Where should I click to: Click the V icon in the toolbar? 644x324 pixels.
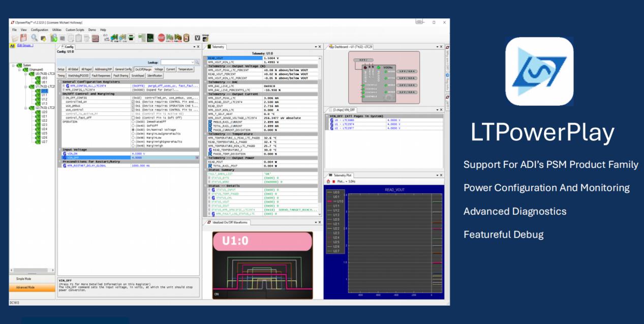click(197, 38)
